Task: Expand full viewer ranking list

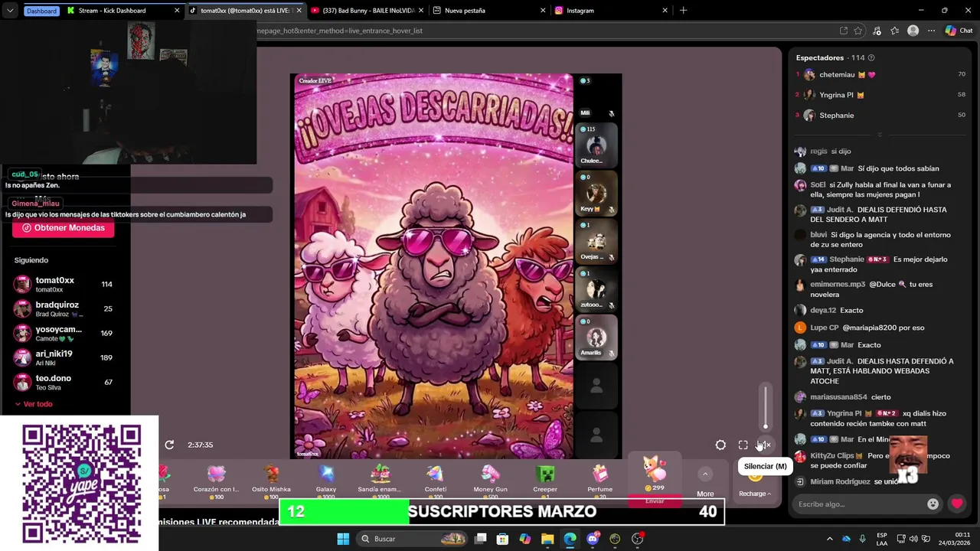Action: (879, 135)
